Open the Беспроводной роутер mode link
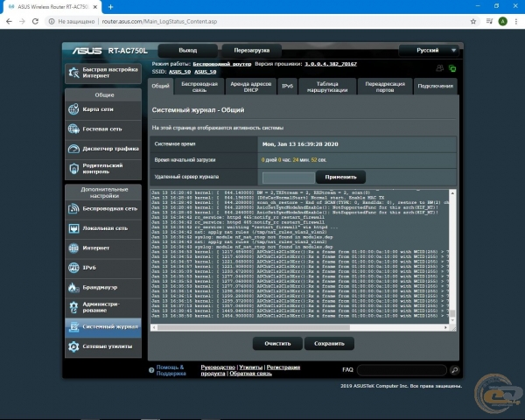The image size is (525, 420). [222, 64]
